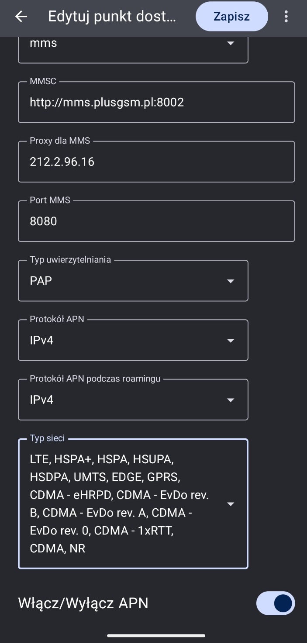This screenshot has width=307, height=644.
Task: Save the access point with Zapisz
Action: (x=231, y=17)
